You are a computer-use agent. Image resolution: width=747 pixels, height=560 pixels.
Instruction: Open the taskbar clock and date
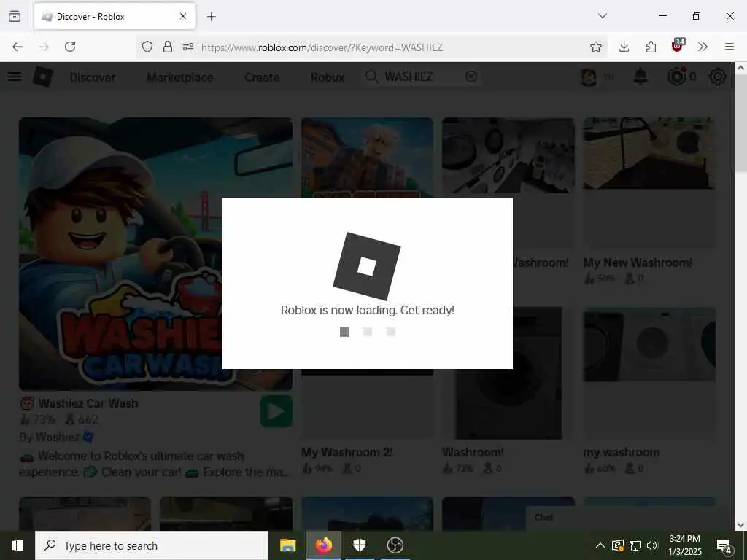[x=684, y=545]
